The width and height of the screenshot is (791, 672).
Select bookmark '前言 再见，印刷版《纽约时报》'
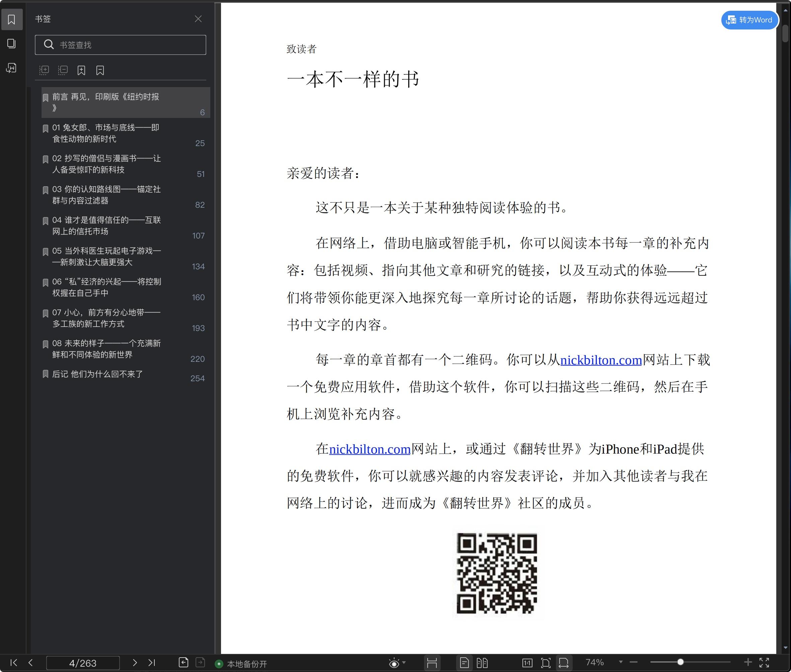126,103
